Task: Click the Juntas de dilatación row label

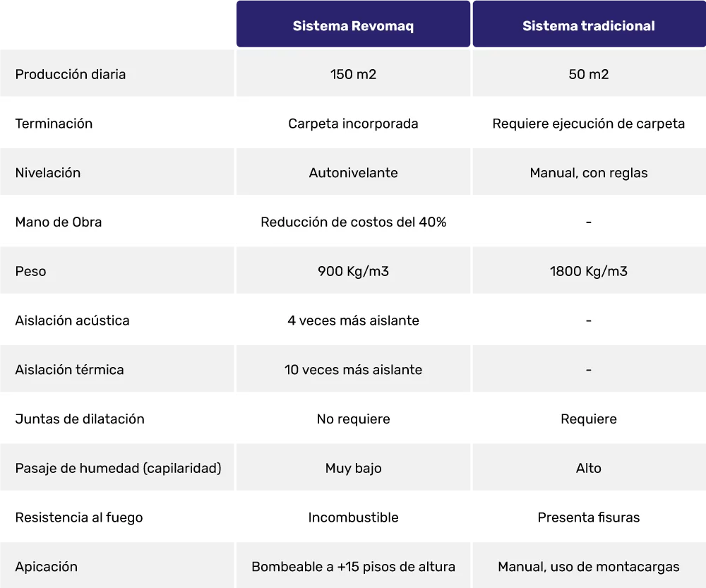Action: [80, 419]
